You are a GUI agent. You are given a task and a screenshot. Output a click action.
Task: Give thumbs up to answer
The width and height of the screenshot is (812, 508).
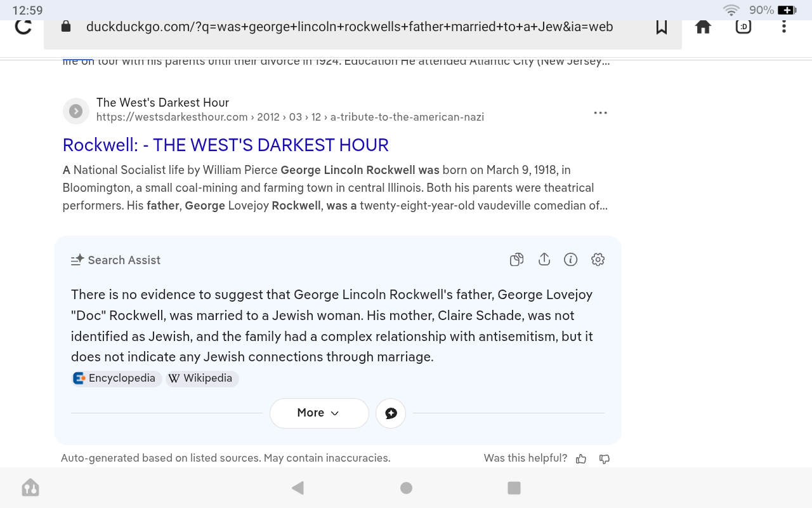pyautogui.click(x=581, y=458)
